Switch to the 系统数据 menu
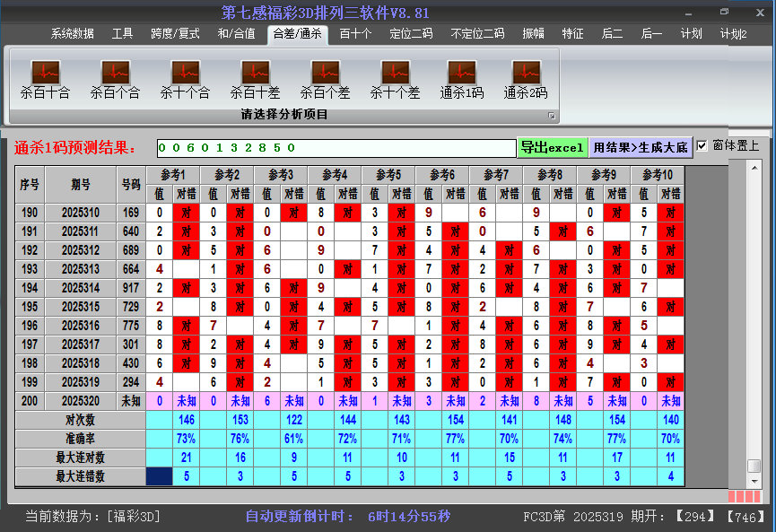The height and width of the screenshot is (532, 776). point(71,34)
